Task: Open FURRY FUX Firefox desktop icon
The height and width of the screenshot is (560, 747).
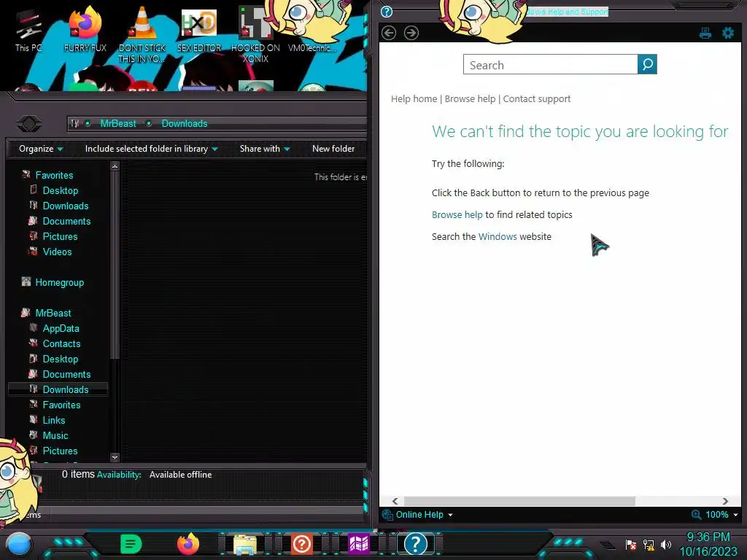Action: [x=85, y=29]
